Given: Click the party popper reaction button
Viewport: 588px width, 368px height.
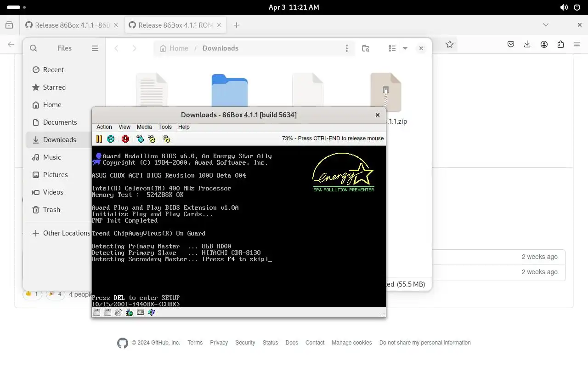Looking at the screenshot, I should [55, 294].
